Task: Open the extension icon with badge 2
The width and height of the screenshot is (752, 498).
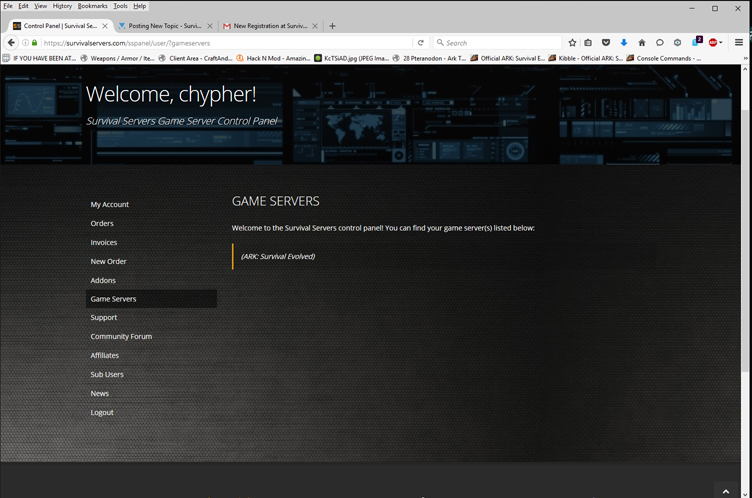Action: (x=697, y=42)
